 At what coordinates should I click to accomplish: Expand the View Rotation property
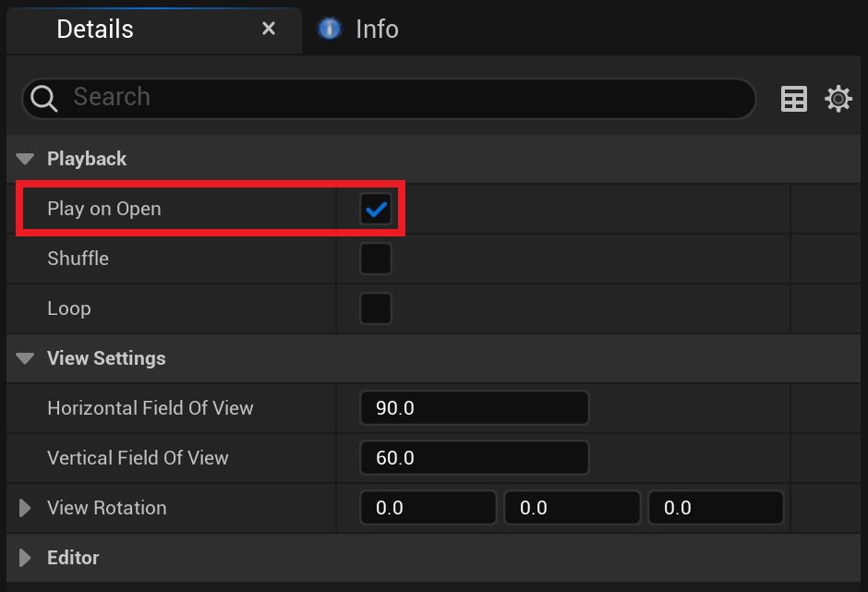pos(26,508)
